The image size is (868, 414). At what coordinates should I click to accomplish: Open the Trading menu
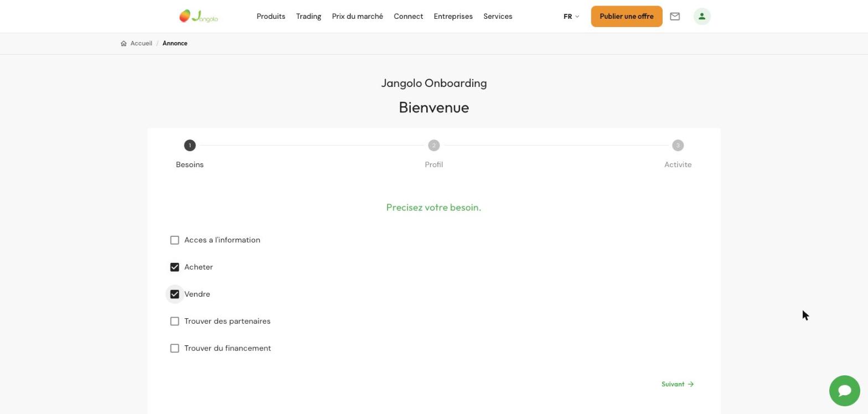[308, 17]
